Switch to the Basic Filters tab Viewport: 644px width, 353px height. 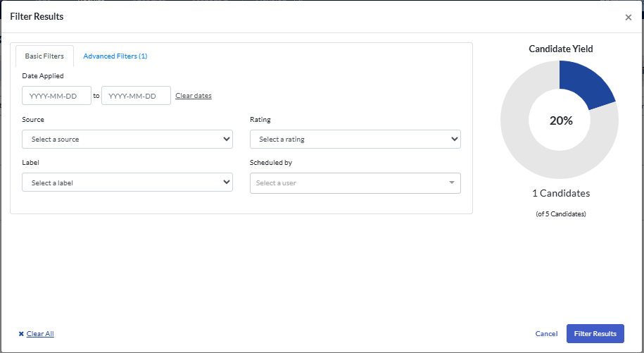44,56
